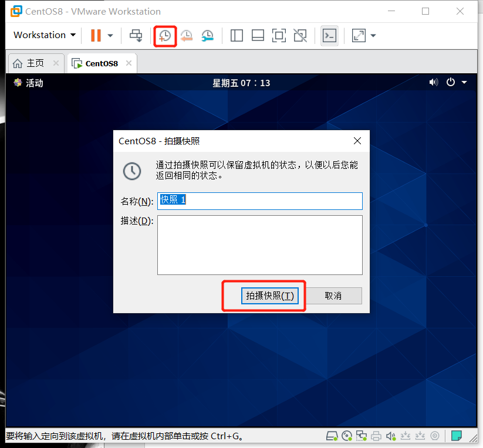Viewport: 483px width, 448px height.
Task: Click the guest OS volume indicator
Action: [434, 82]
